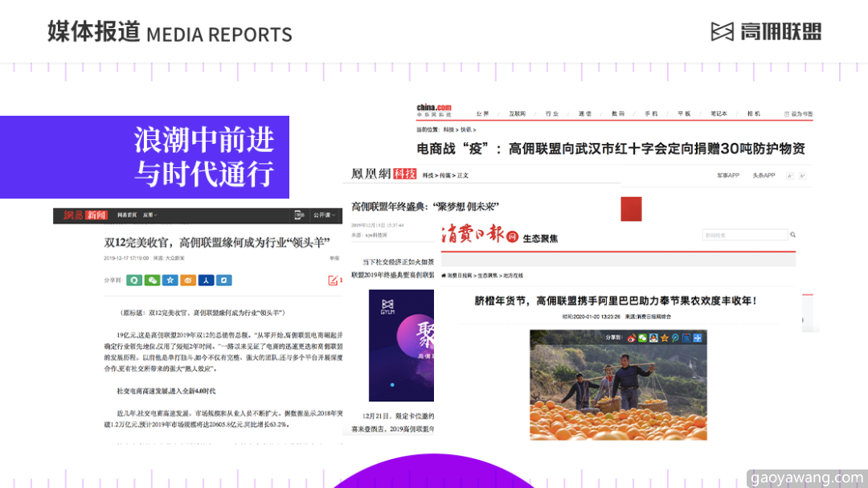Image resolution: width=868 pixels, height=488 pixels.
Task: Click the mobile phone icon in NetEase header
Action: tap(299, 215)
